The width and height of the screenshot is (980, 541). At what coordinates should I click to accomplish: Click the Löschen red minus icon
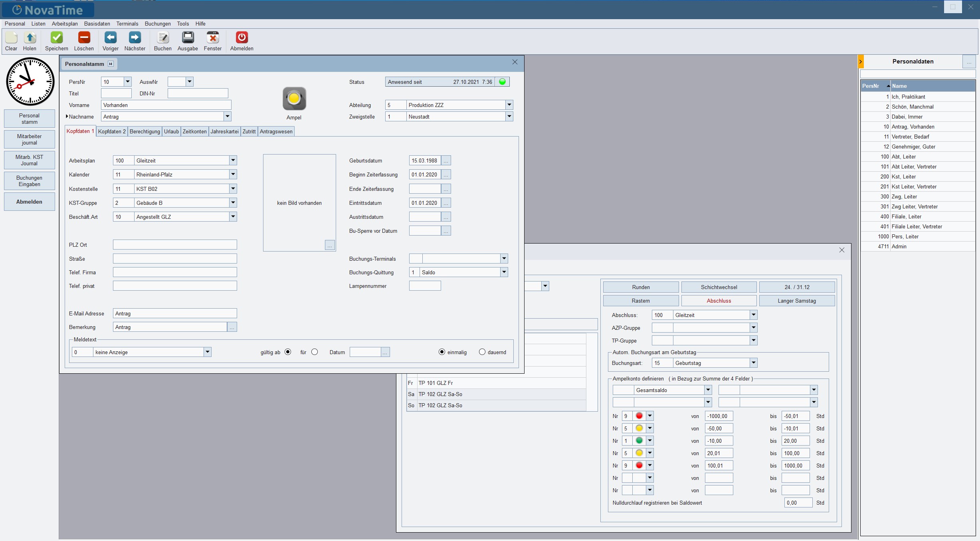pos(84,38)
